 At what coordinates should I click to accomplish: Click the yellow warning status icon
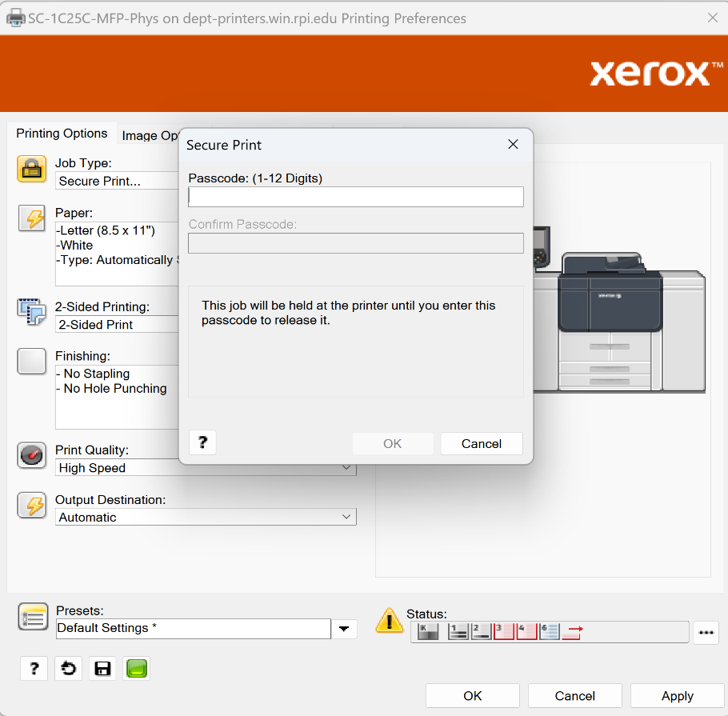389,620
